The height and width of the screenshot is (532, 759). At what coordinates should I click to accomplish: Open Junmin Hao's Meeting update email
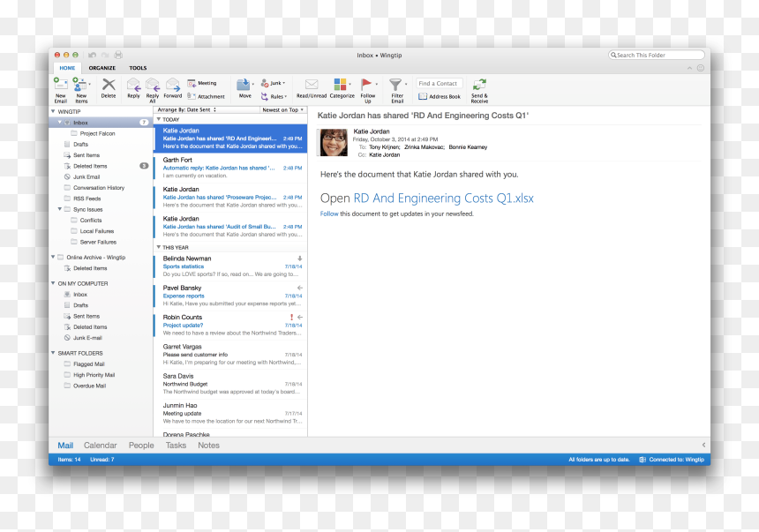230,413
